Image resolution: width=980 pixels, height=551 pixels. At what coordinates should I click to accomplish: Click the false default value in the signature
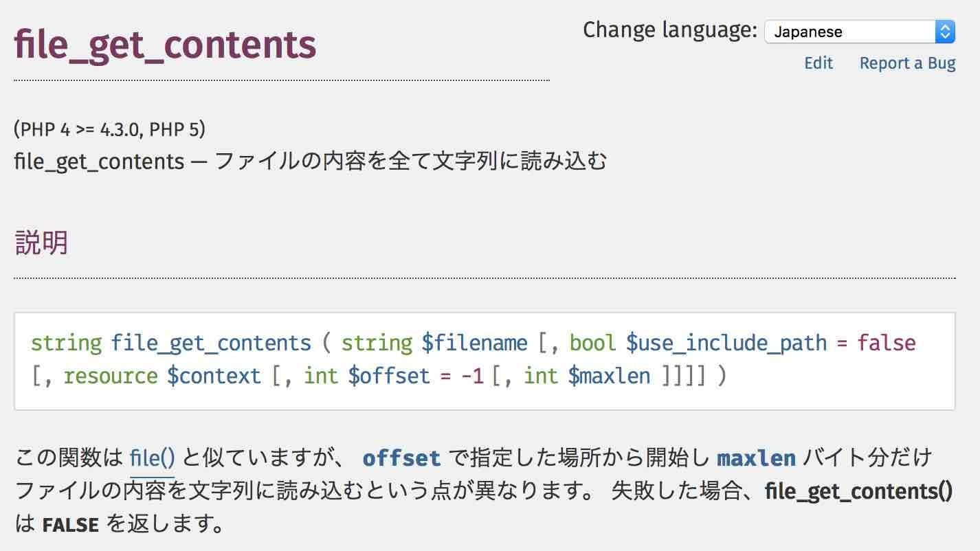pos(887,343)
